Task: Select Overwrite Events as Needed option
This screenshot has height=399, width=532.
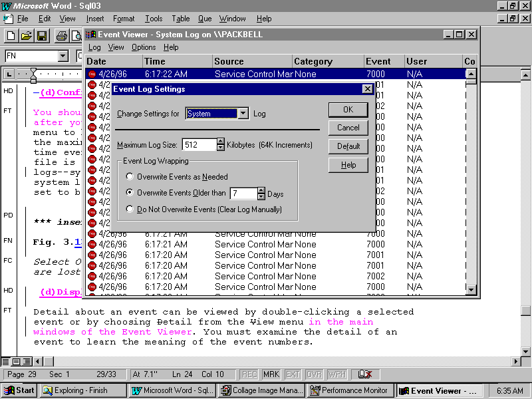Action: tap(130, 177)
